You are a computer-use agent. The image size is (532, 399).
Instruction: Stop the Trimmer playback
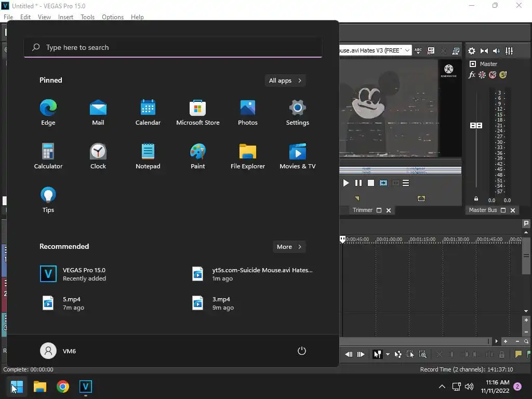(x=371, y=183)
